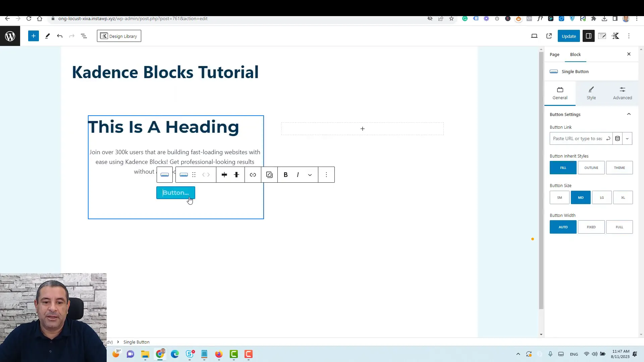Image resolution: width=644 pixels, height=362 pixels.
Task: Toggle bold formatting
Action: click(x=286, y=175)
